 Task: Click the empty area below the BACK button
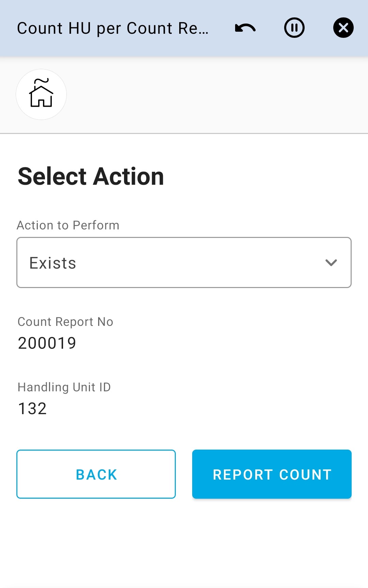coord(96,542)
